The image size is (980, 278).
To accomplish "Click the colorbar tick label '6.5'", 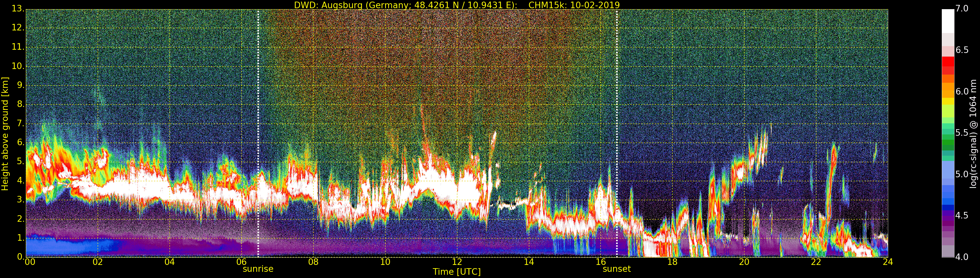I will (x=962, y=50).
